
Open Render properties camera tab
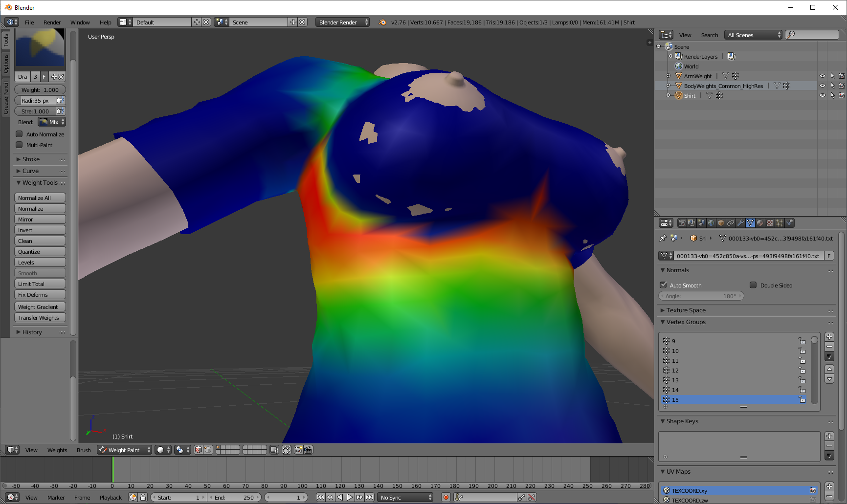tap(682, 223)
